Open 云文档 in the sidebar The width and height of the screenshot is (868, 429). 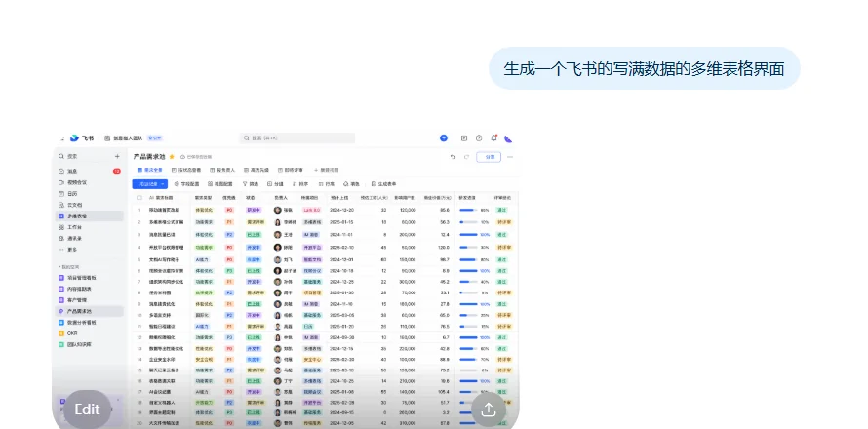click(x=90, y=205)
